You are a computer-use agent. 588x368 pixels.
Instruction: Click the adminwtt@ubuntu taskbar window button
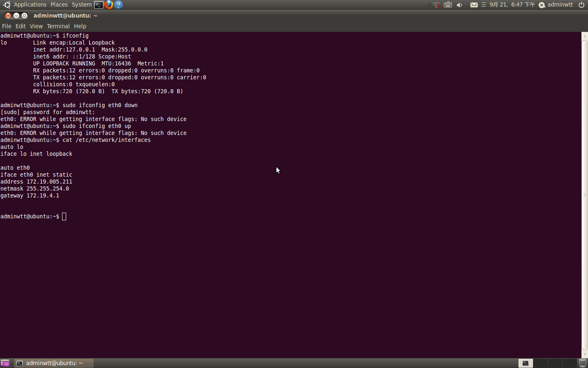pyautogui.click(x=54, y=363)
